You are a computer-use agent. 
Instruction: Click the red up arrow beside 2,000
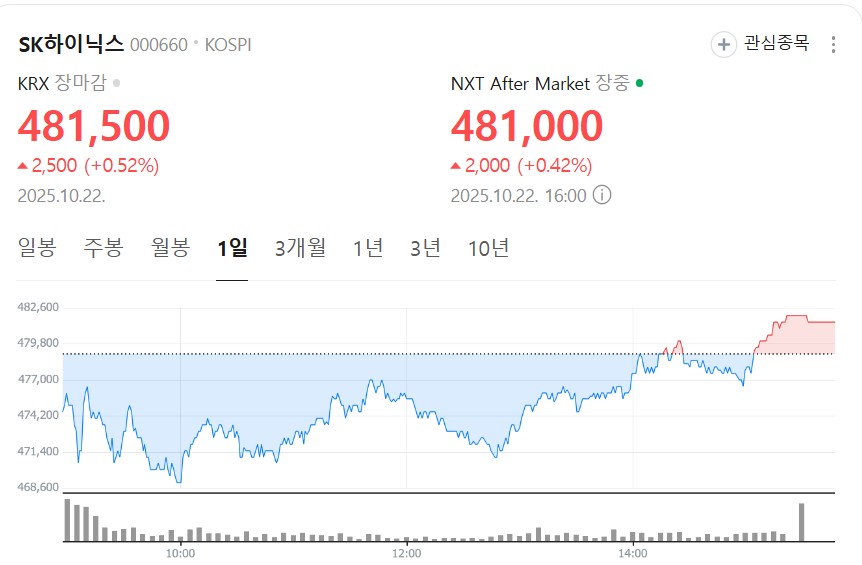point(456,166)
